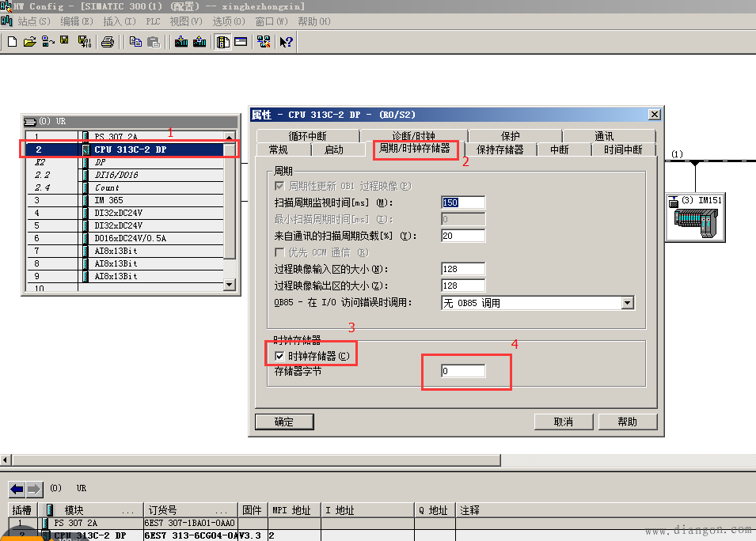This screenshot has height=541, width=756.
Task: Click the context help arrow-question icon
Action: (286, 42)
